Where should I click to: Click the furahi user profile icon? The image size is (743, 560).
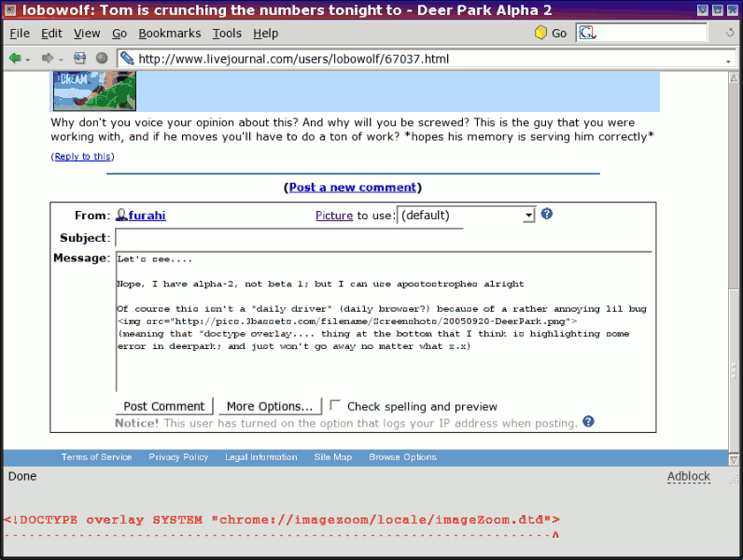coord(121,216)
